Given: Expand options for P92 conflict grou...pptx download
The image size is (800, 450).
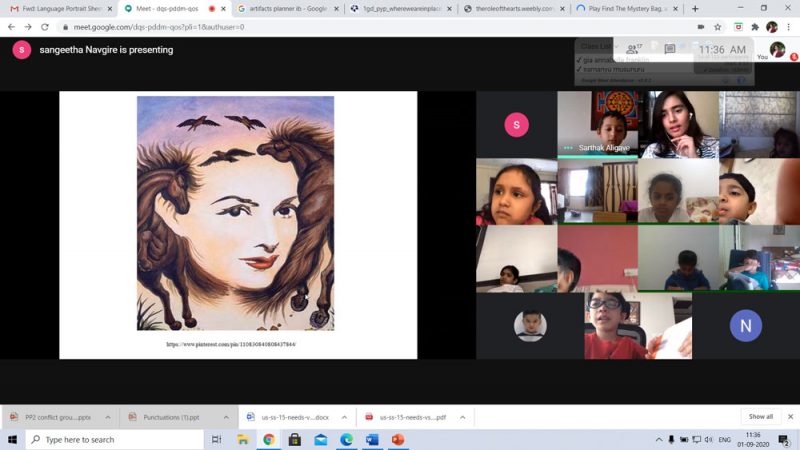Looking at the screenshot, I should coord(108,417).
